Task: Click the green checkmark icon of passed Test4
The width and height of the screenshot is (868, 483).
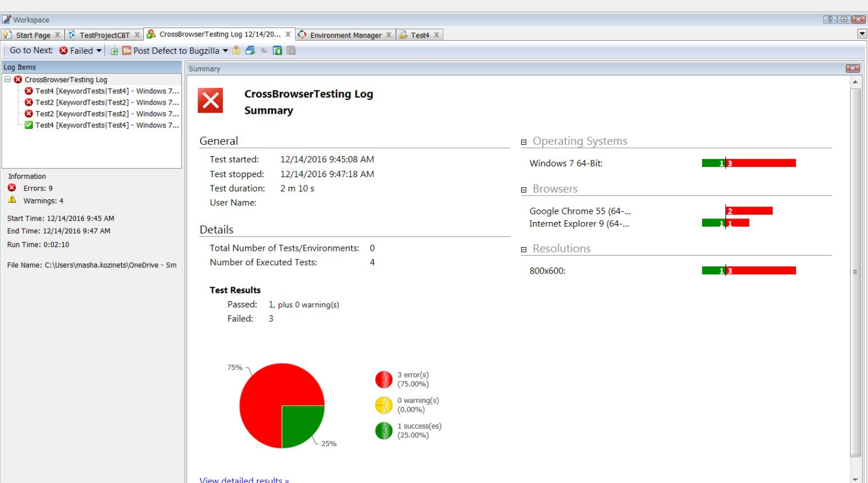Action: (29, 125)
